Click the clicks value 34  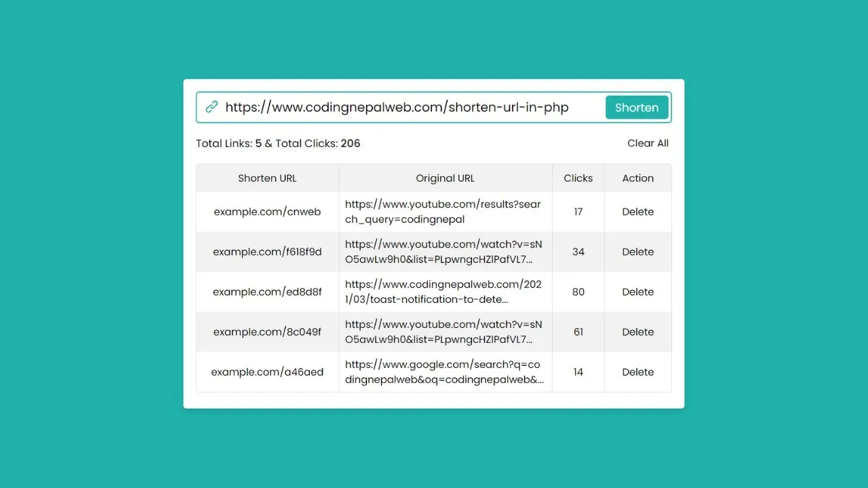coord(578,251)
